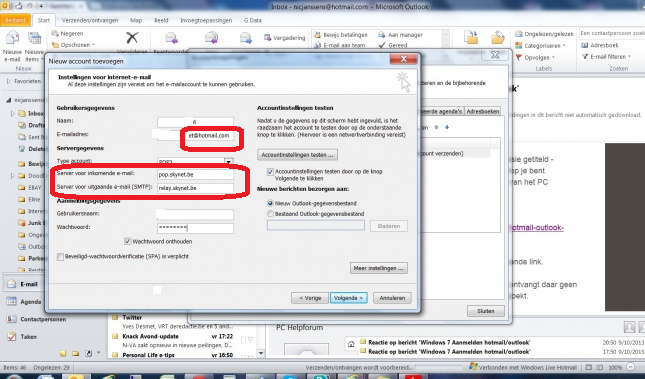Toggle Accountinstellingen testen door Volgende checkbox
Image resolution: width=645 pixels, height=379 pixels.
[x=270, y=172]
